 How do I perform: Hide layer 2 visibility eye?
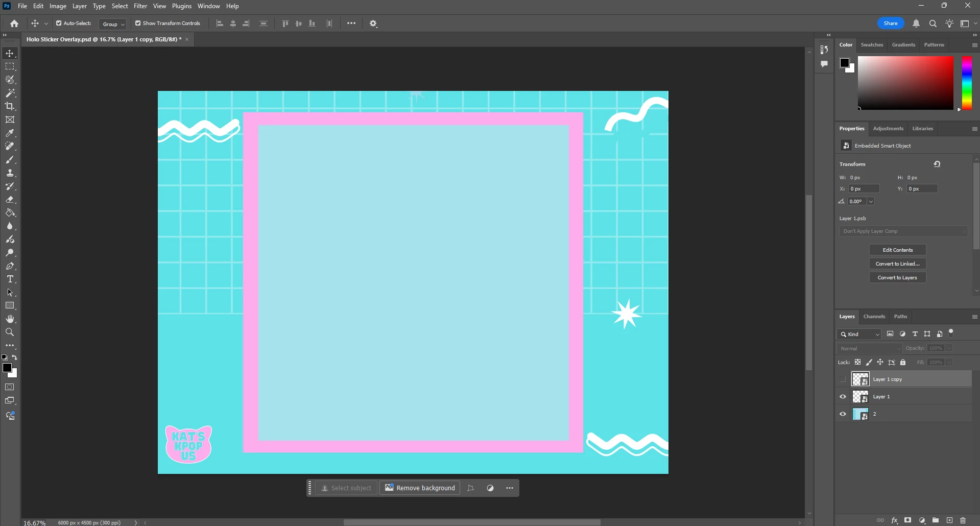click(843, 414)
